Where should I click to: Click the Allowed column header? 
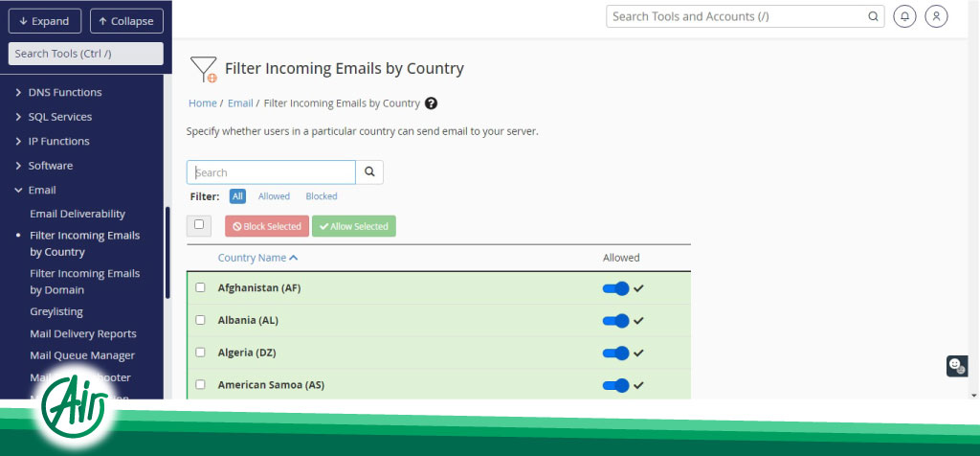point(621,258)
